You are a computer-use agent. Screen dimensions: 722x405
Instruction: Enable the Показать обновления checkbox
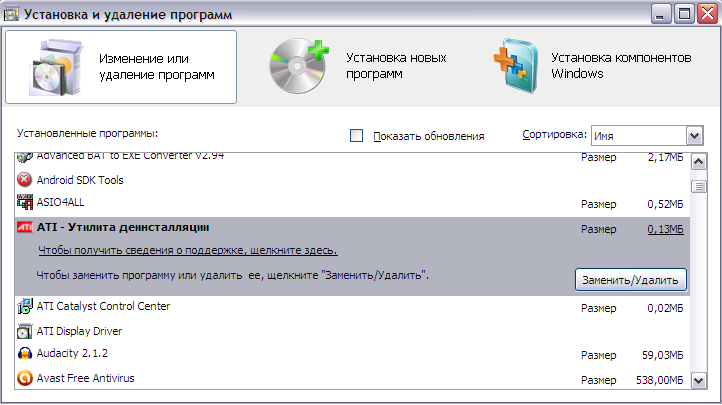click(x=356, y=136)
